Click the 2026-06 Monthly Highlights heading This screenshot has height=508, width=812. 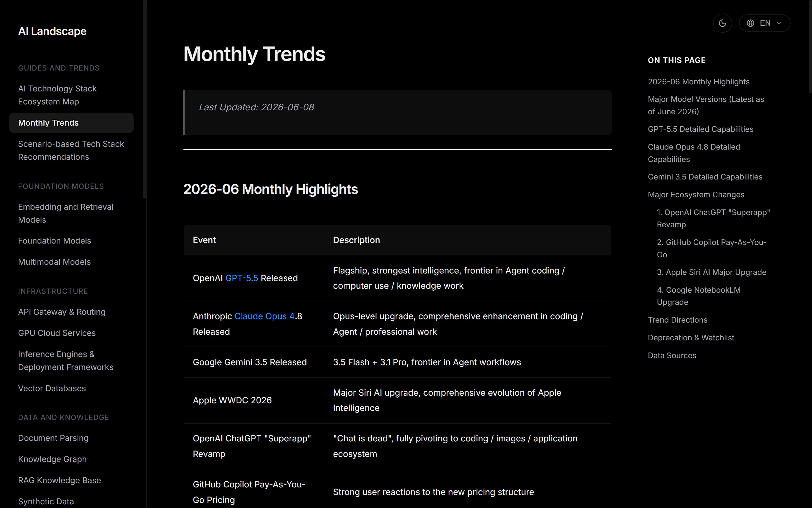[x=271, y=189]
